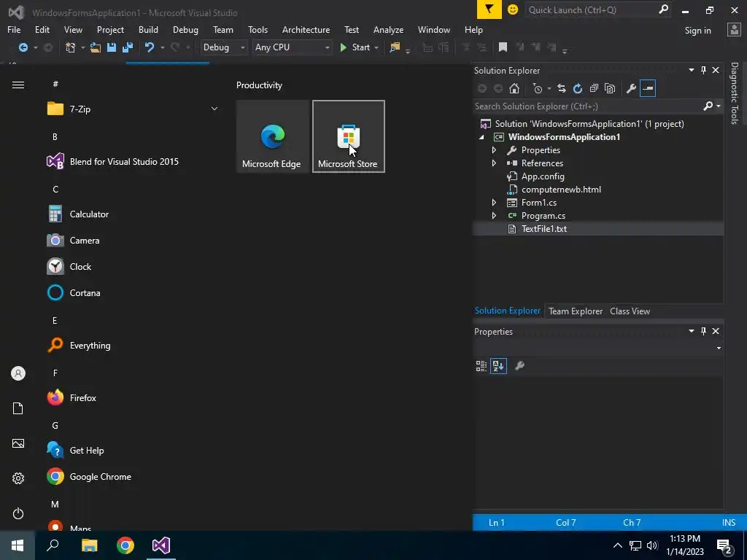Undo the last action with the toolbar icon
747x560 pixels.
(150, 47)
